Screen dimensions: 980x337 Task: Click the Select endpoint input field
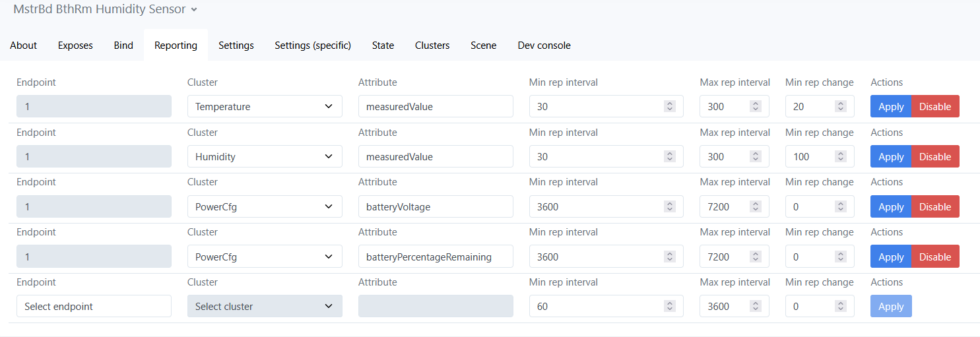[x=94, y=306]
